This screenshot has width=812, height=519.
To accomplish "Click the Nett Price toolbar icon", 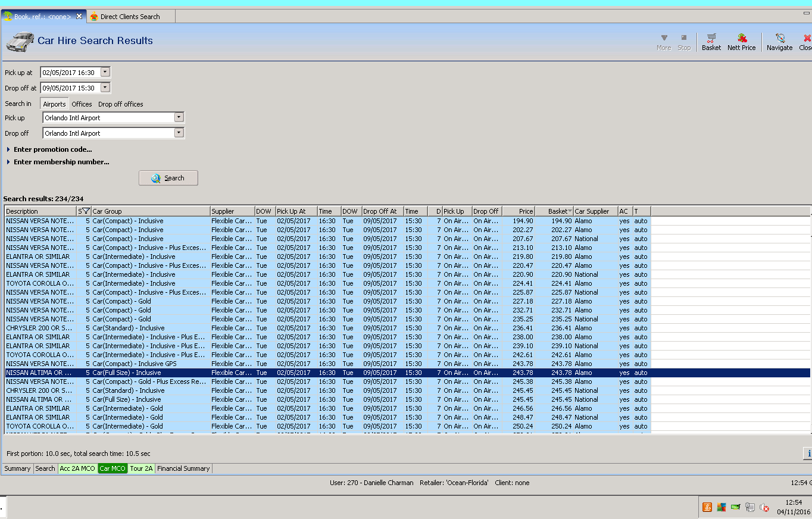I will pyautogui.click(x=741, y=42).
